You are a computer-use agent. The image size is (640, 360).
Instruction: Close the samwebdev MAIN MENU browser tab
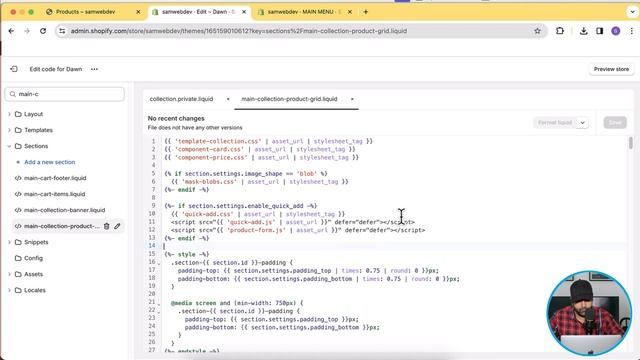point(350,12)
